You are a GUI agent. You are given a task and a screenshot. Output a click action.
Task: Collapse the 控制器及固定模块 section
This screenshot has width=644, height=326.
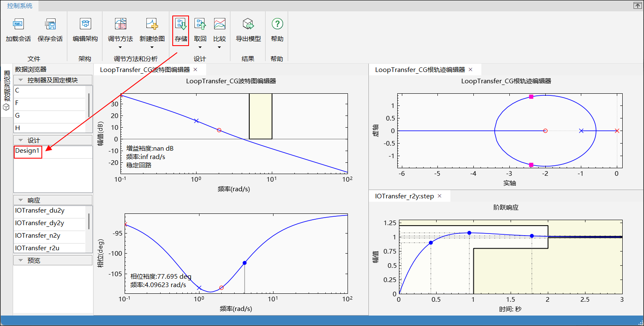20,80
